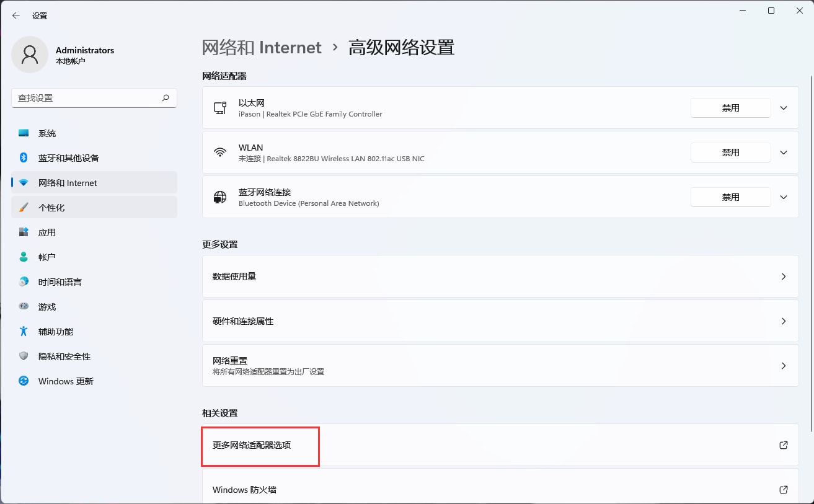814x504 pixels.
Task: Click the Ethernet adapter icon
Action: point(220,107)
